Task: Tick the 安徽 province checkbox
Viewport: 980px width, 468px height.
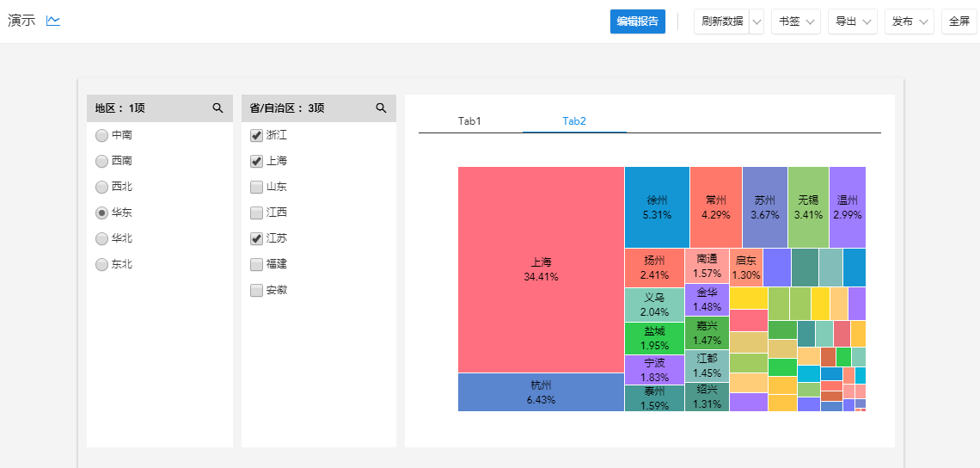Action: click(256, 290)
